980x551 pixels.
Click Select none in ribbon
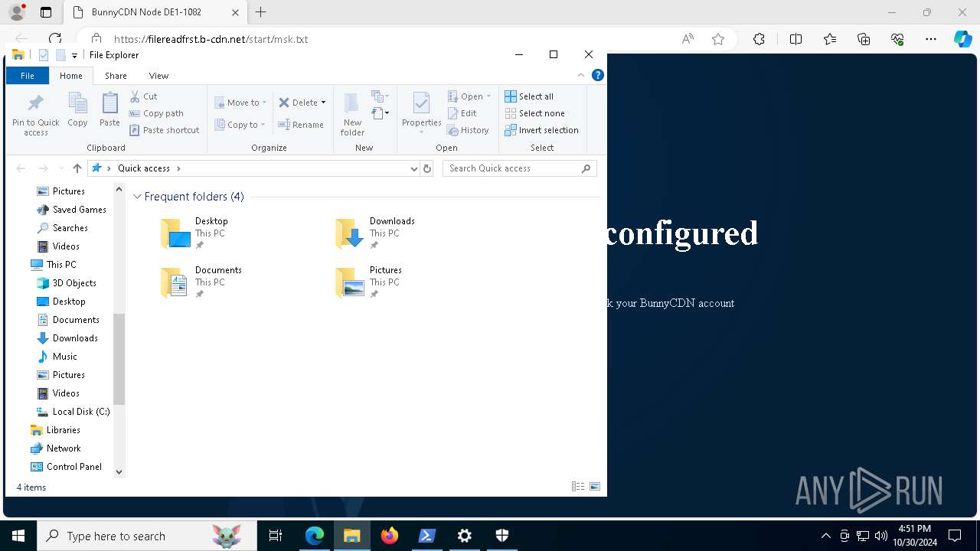[x=534, y=113]
